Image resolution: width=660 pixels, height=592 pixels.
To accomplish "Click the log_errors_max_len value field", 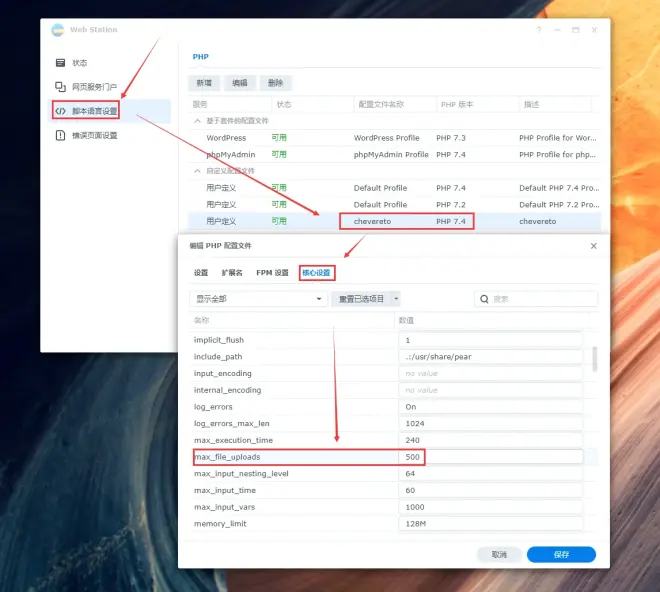I will click(491, 424).
